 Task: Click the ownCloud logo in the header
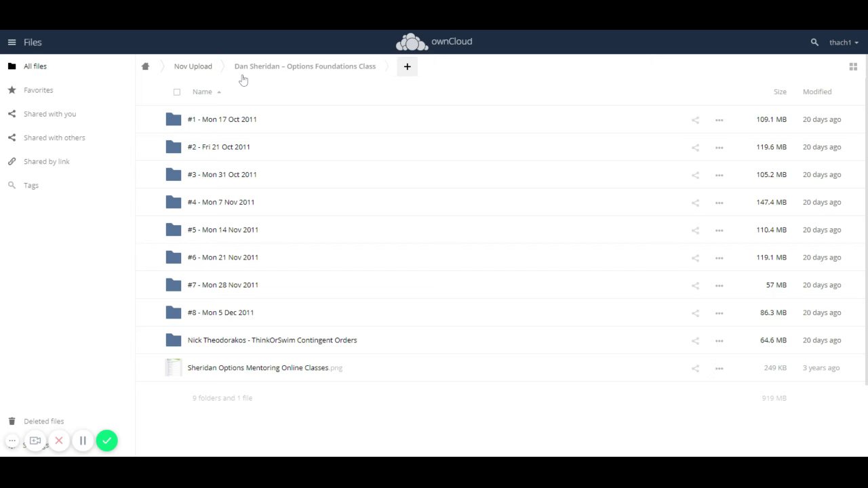(x=434, y=42)
